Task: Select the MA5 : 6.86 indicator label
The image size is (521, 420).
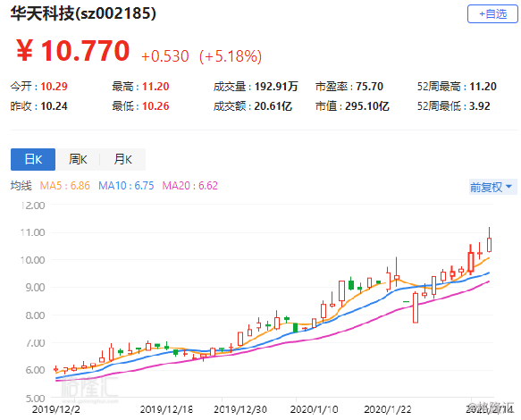Action: [x=65, y=185]
